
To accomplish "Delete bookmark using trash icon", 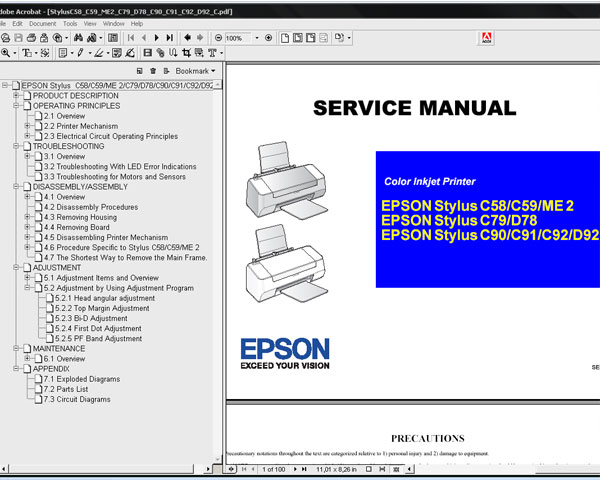I will pos(153,71).
